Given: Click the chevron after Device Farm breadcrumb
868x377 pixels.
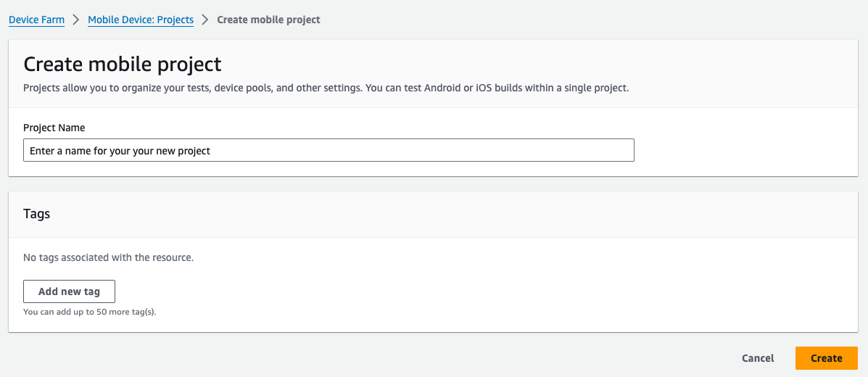Looking at the screenshot, I should [x=76, y=20].
